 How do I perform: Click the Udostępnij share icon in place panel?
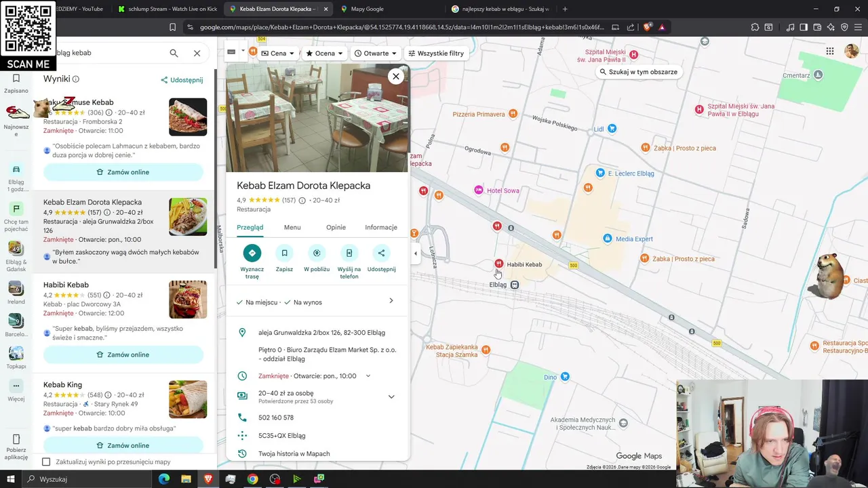tap(381, 253)
